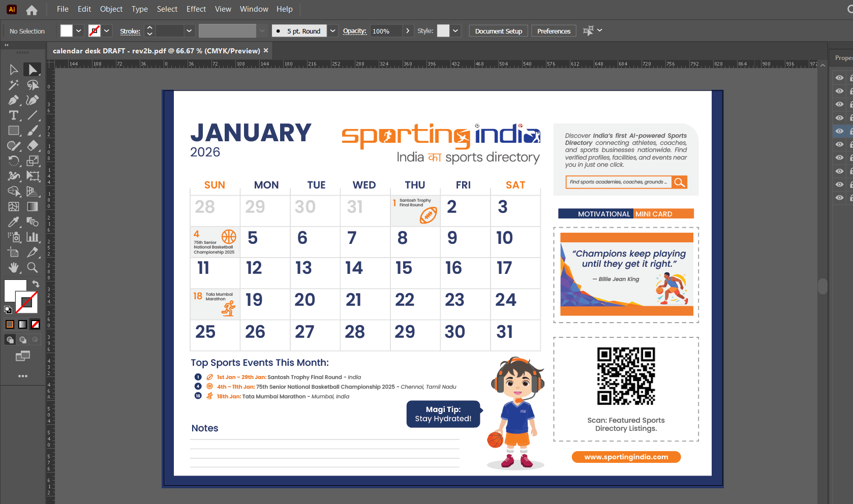Screen dimensions: 853x504
Task: Open the Stroke panel link
Action: 130,31
